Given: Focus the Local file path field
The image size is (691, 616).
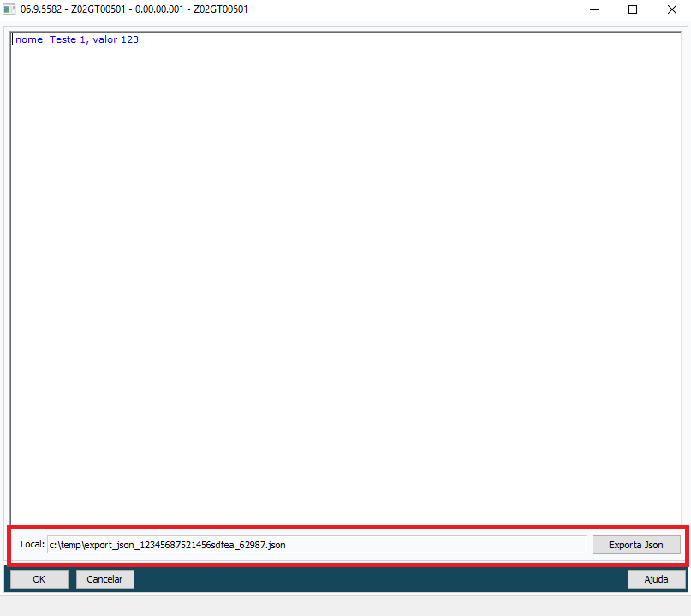Looking at the screenshot, I should tap(317, 545).
